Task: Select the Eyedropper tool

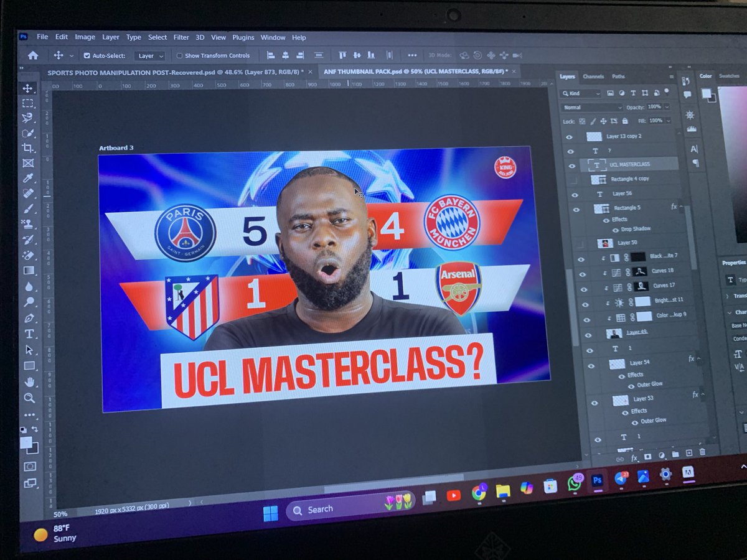Action: (x=28, y=179)
